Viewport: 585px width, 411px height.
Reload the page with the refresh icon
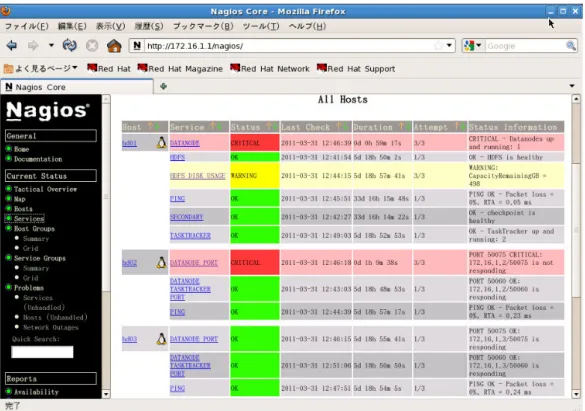(x=69, y=46)
